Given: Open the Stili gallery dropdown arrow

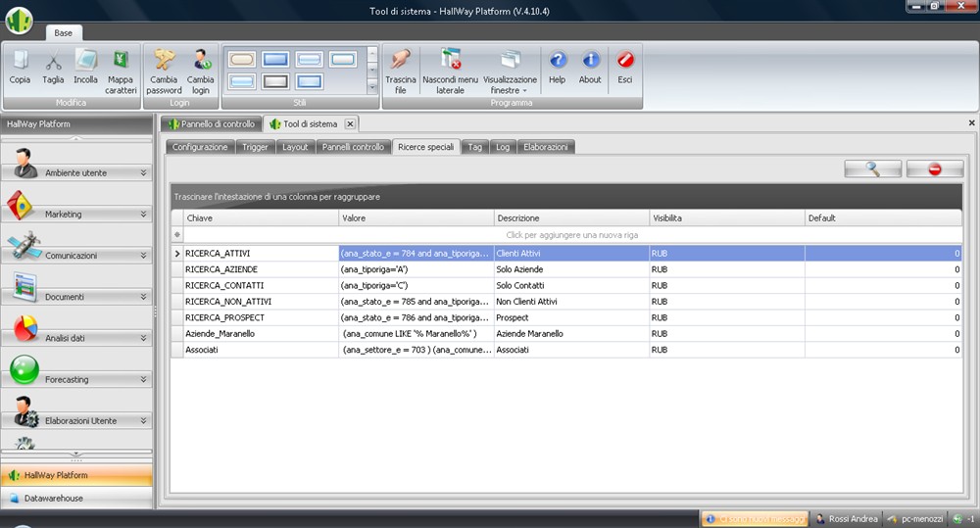Looking at the screenshot, I should coord(372,88).
